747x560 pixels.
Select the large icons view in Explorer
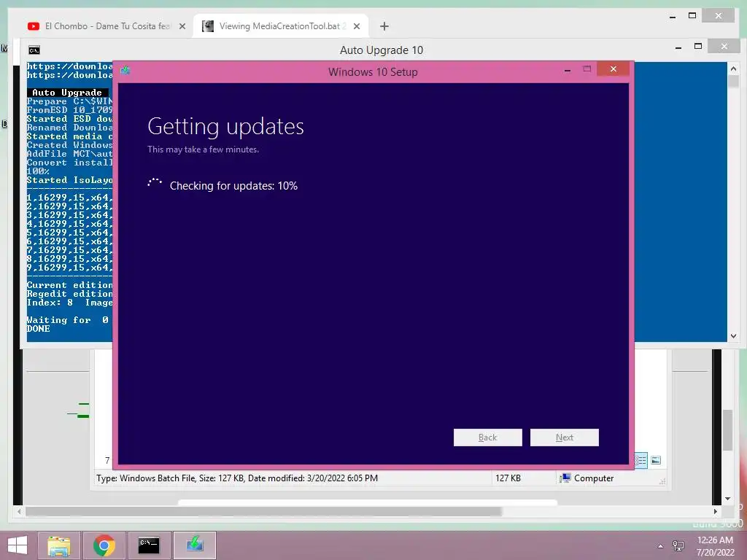[656, 460]
